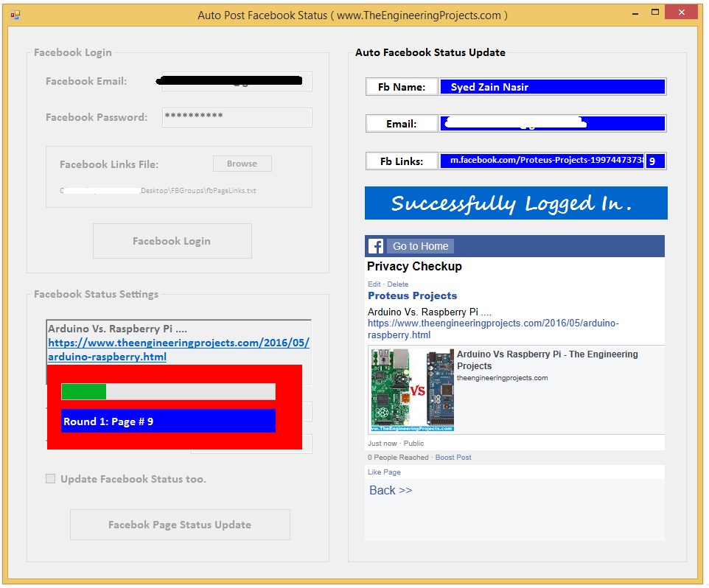The image size is (709, 588).
Task: Click the Successfully Logged In banner
Action: pos(516,203)
